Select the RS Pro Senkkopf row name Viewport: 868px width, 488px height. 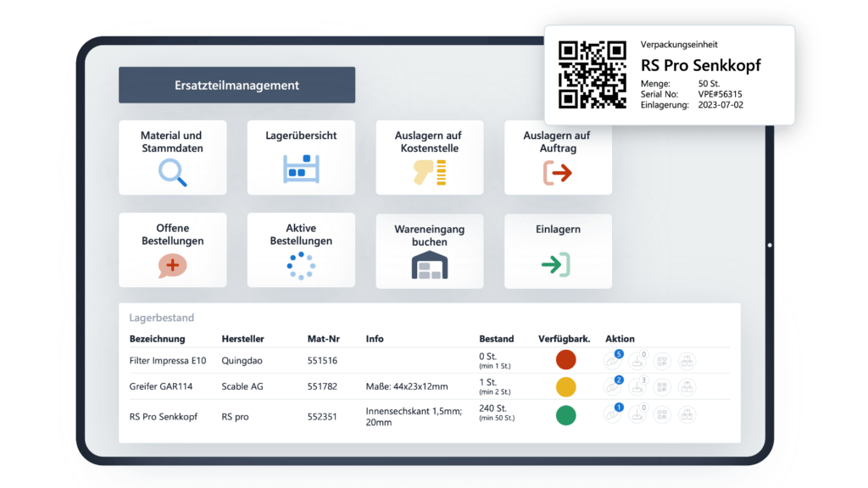164,417
